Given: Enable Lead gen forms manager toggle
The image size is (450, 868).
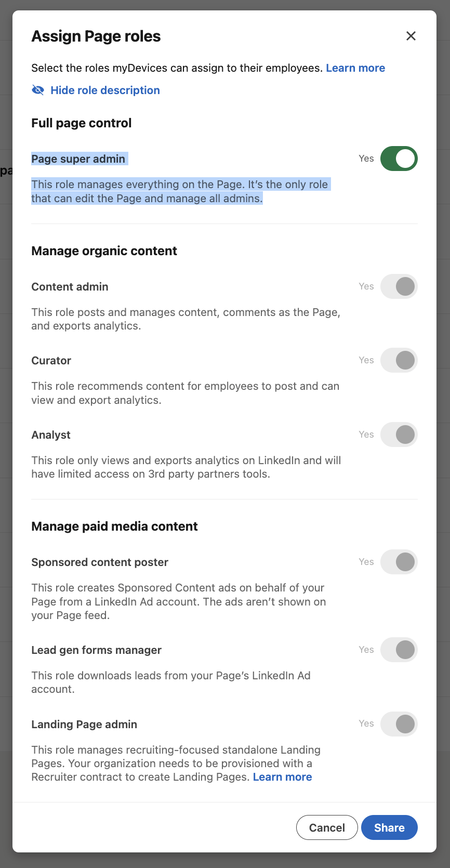Looking at the screenshot, I should (x=399, y=650).
